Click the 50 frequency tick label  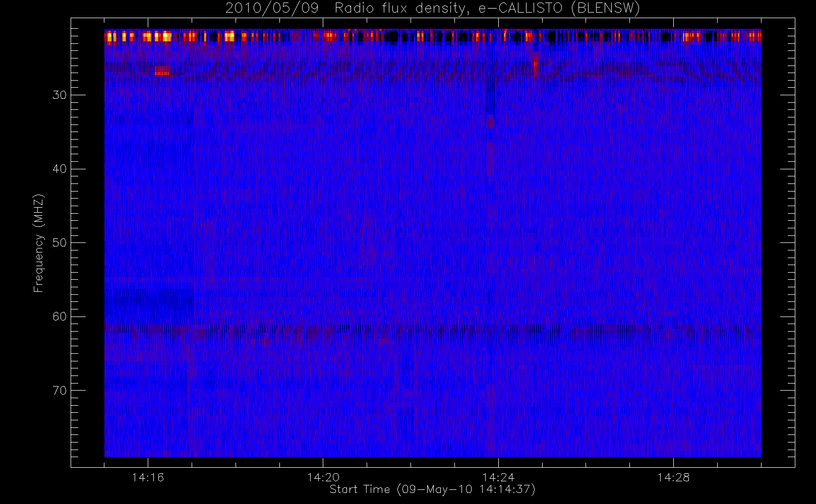tap(60, 243)
